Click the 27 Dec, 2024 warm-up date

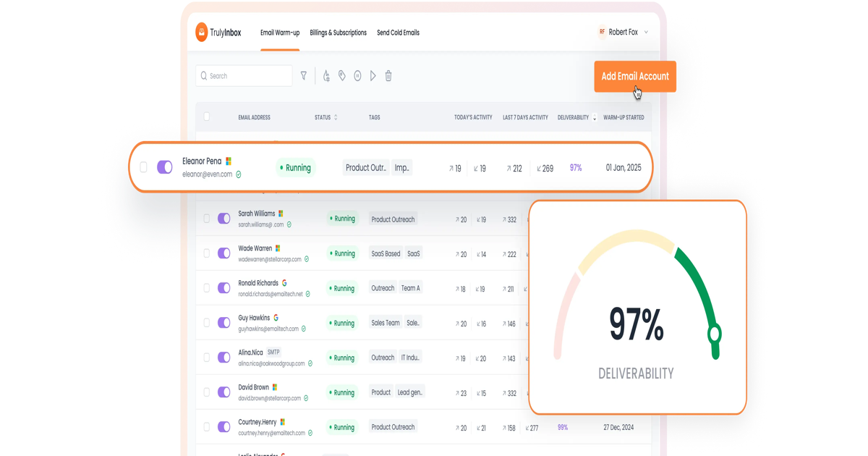tap(618, 427)
